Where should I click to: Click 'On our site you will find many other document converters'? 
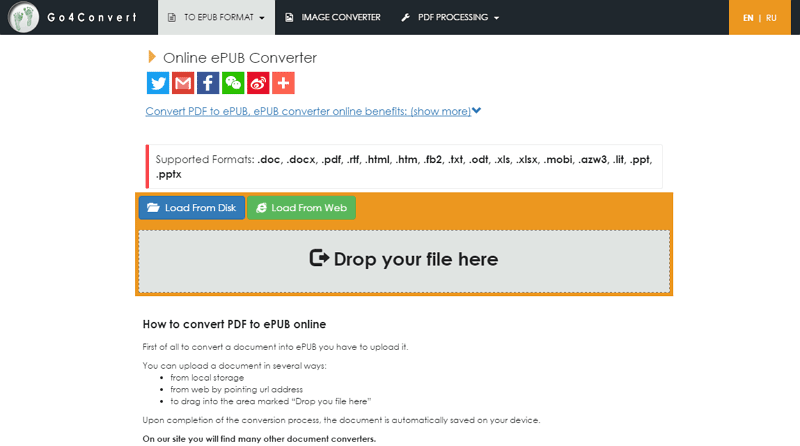click(259, 439)
